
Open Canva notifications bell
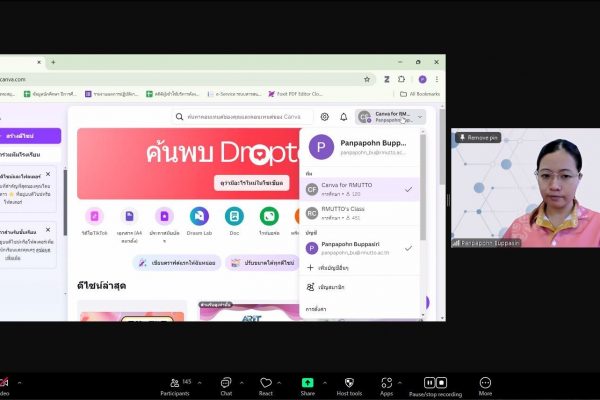(x=344, y=117)
